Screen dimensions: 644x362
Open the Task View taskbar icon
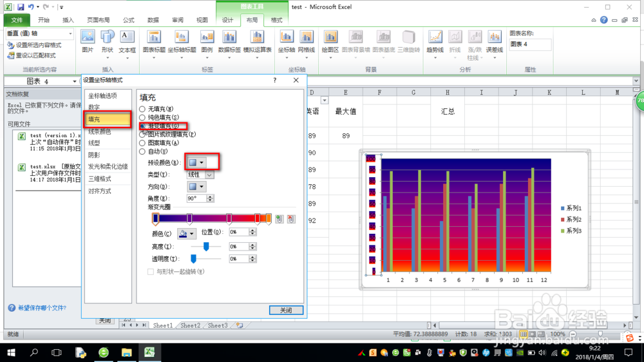click(x=56, y=352)
